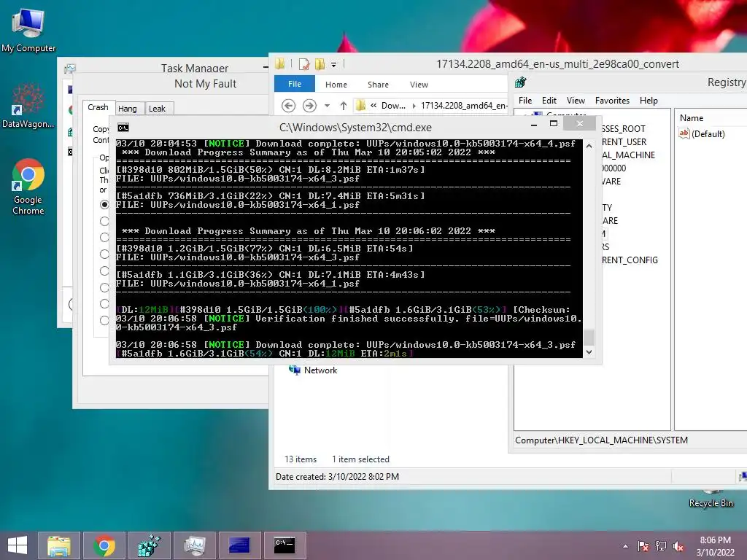Activate Not My Fault blue taskbar icon
This screenshot has width=747, height=560.
point(239,545)
